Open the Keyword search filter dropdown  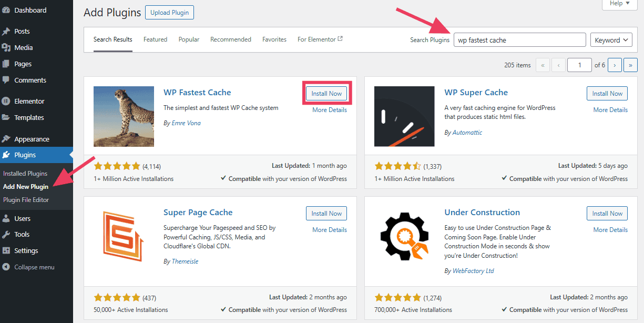(x=611, y=39)
